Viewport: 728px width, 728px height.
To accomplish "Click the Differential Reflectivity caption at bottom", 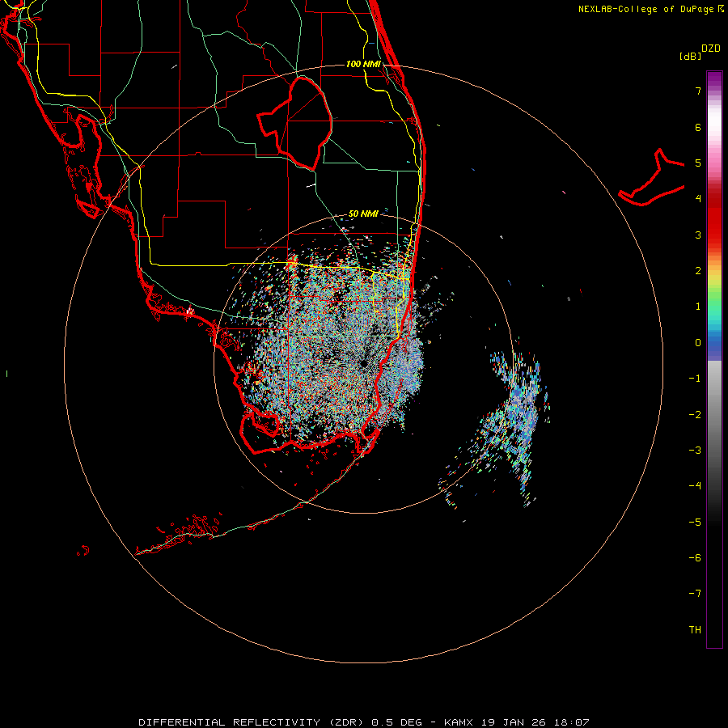I will [x=363, y=722].
